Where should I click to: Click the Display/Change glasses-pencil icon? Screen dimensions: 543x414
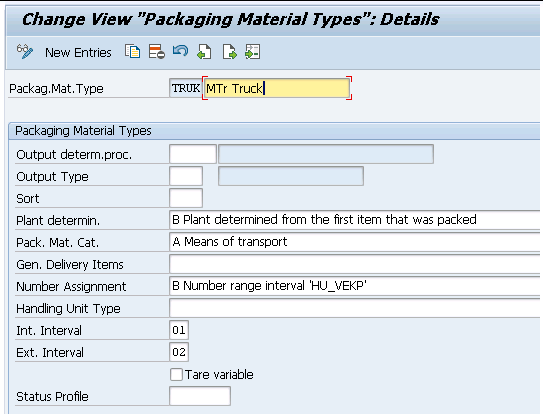coord(25,52)
